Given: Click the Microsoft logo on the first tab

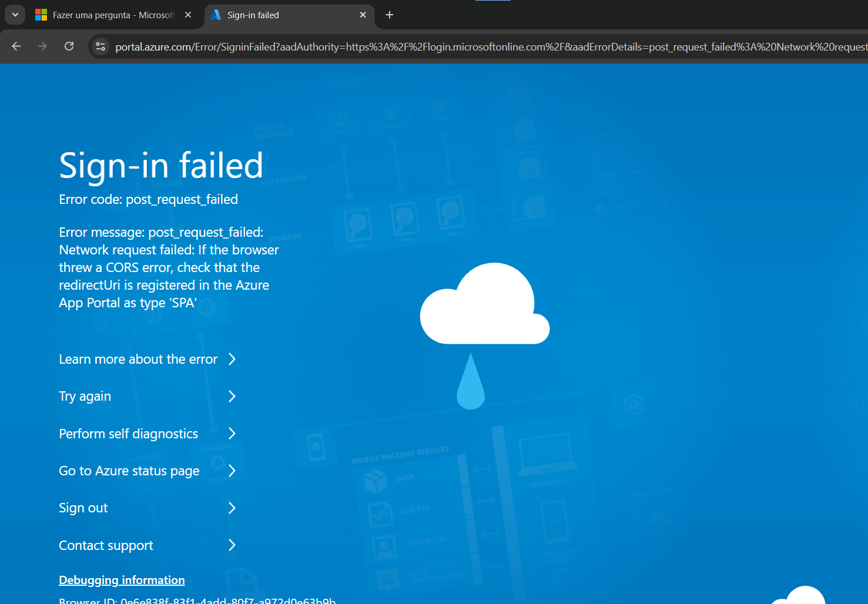Looking at the screenshot, I should (x=41, y=14).
